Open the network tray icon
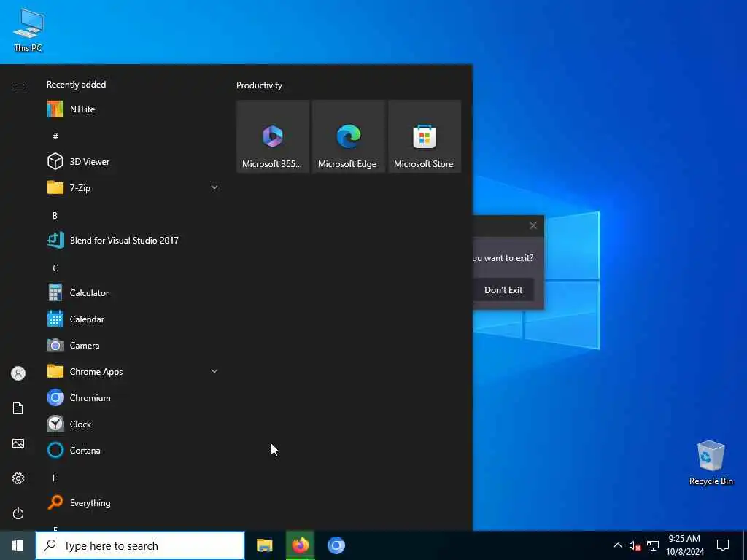The width and height of the screenshot is (747, 560). pyautogui.click(x=653, y=545)
